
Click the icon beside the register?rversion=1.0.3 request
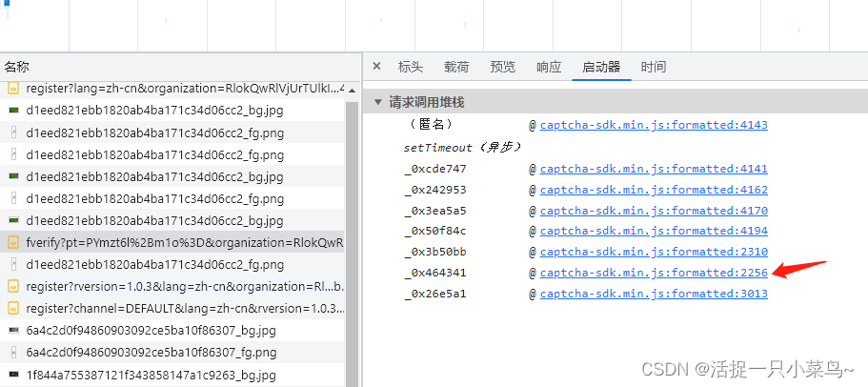tap(14, 286)
